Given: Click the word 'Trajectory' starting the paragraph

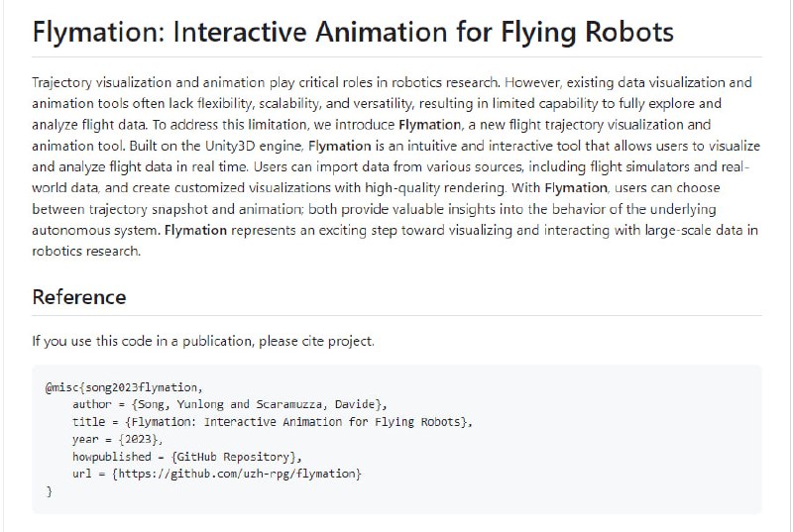Looking at the screenshot, I should (65, 82).
